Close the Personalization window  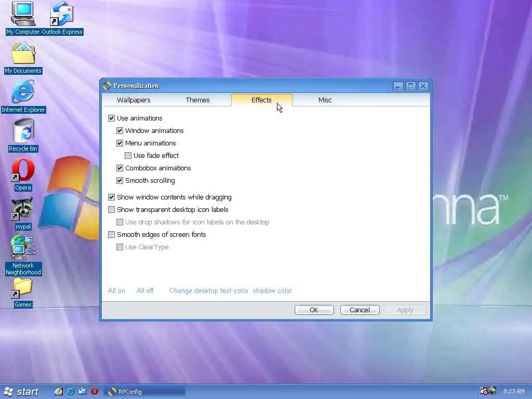[423, 86]
